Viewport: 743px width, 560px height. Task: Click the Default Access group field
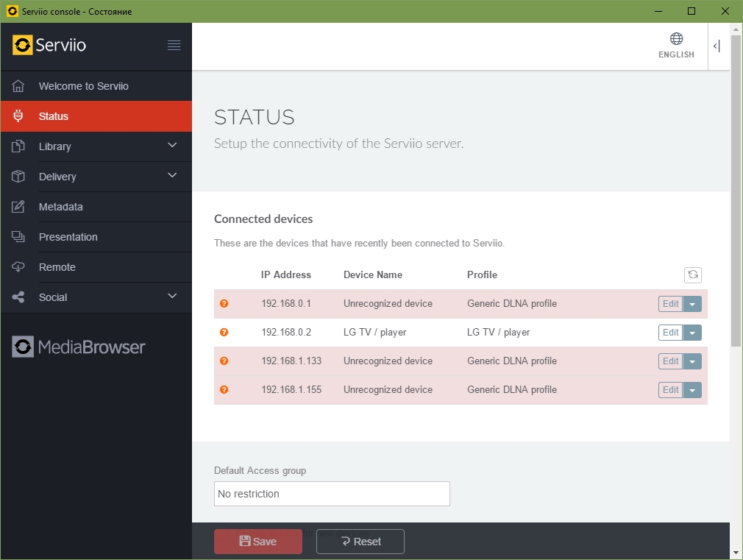[x=332, y=494]
